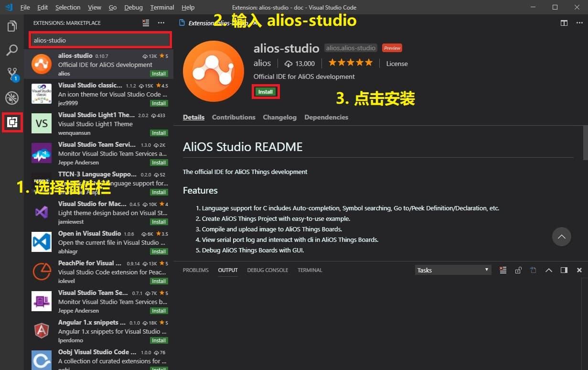
Task: Open the Help menu
Action: coord(188,7)
